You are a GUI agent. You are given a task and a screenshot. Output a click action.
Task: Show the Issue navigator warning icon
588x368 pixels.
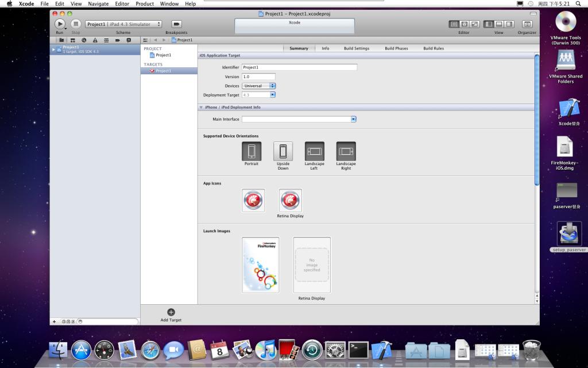pyautogui.click(x=95, y=40)
